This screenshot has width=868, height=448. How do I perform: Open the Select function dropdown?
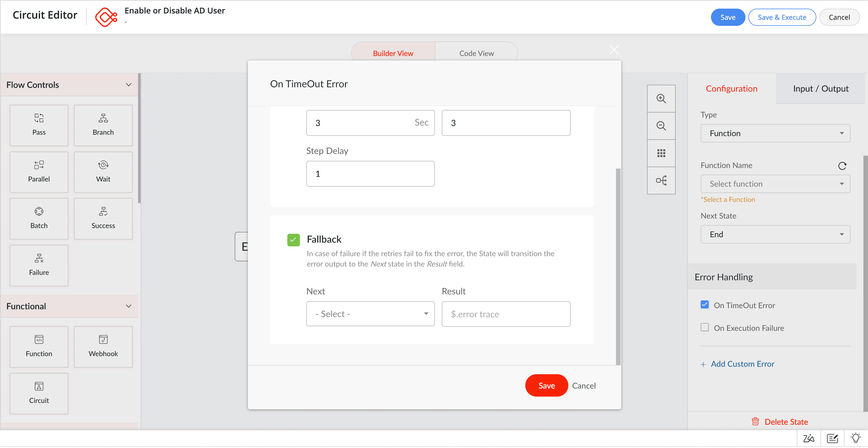[775, 184]
